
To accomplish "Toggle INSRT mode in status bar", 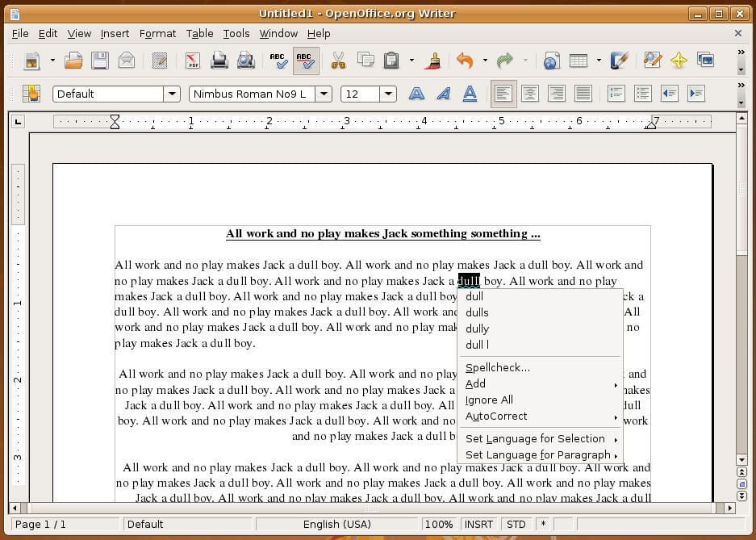I will [478, 525].
